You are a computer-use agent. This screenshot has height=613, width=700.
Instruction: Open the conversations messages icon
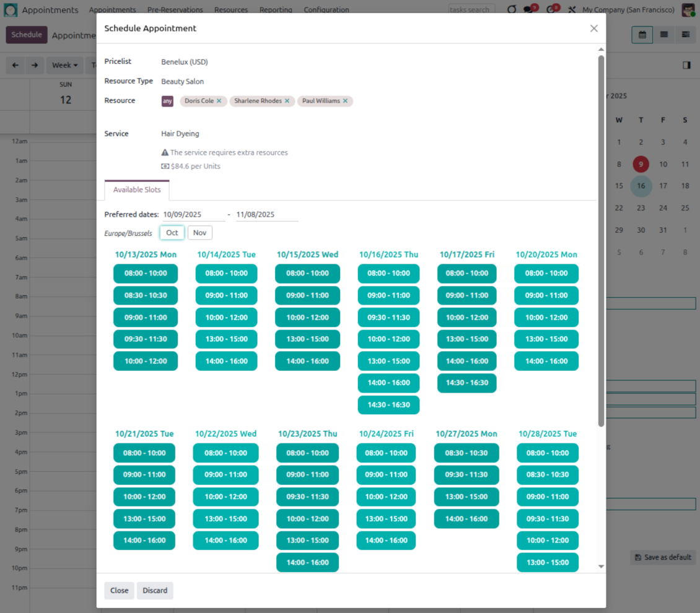pyautogui.click(x=528, y=10)
